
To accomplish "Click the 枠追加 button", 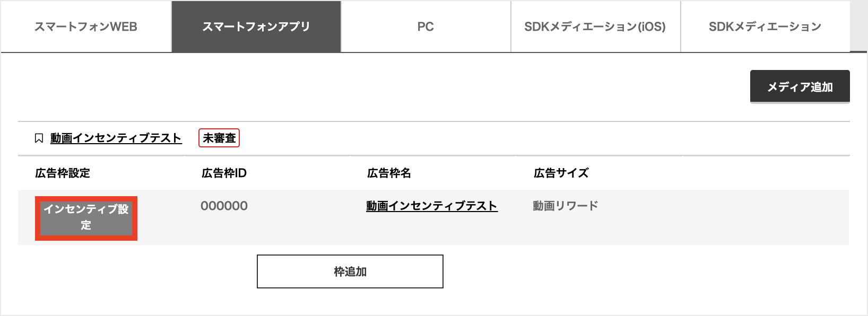I will tap(350, 271).
